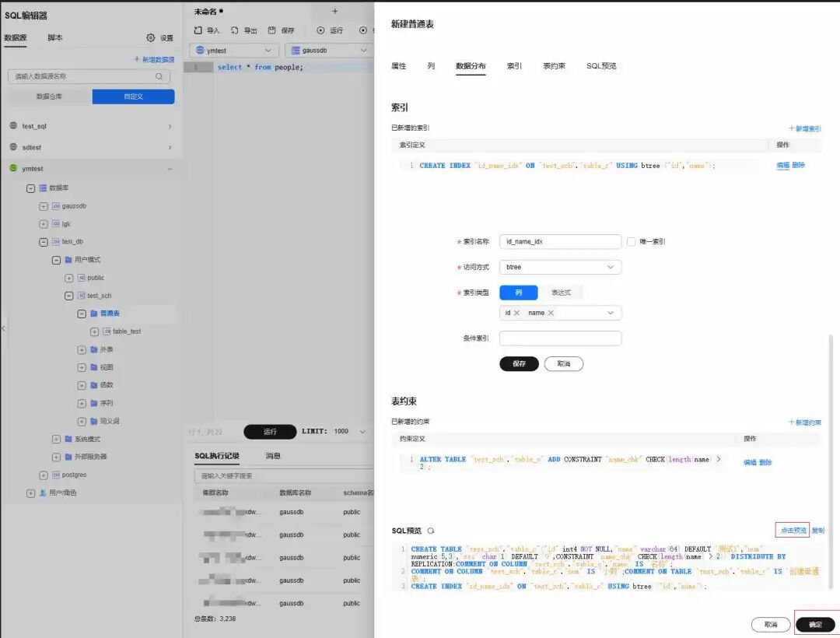Open the 访问方式 btree dropdown
The height and width of the screenshot is (638, 840).
coord(560,267)
